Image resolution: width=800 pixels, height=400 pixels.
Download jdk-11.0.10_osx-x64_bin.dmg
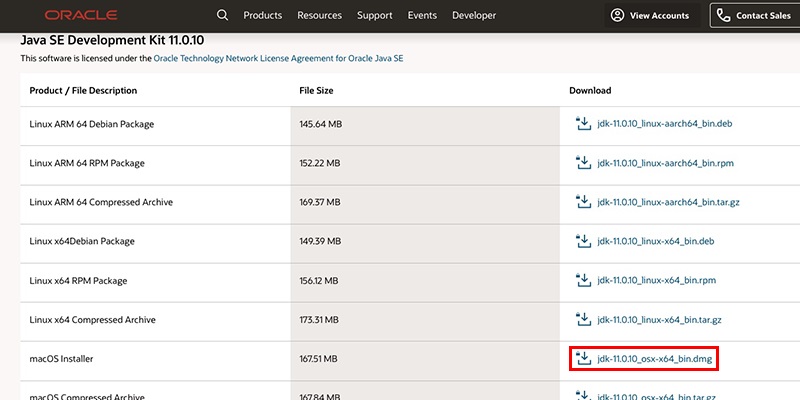(654, 359)
